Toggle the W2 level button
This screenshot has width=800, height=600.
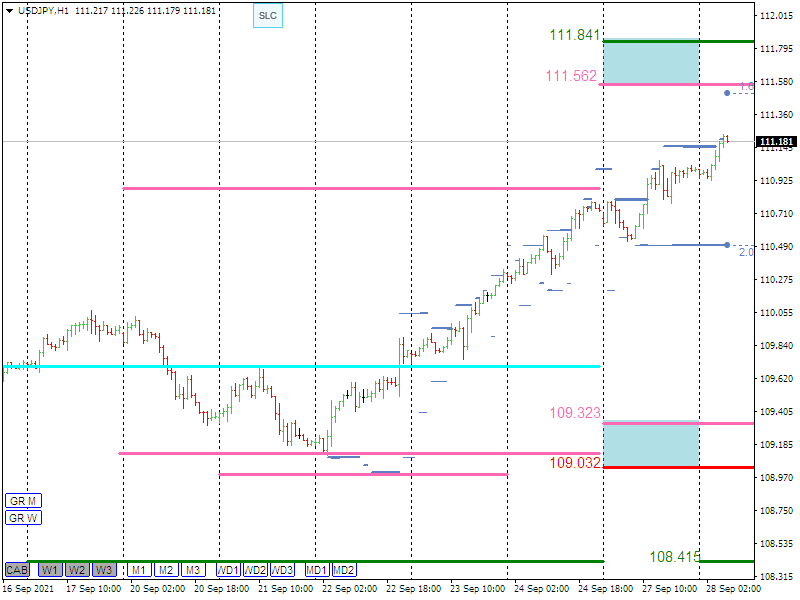coord(77,570)
